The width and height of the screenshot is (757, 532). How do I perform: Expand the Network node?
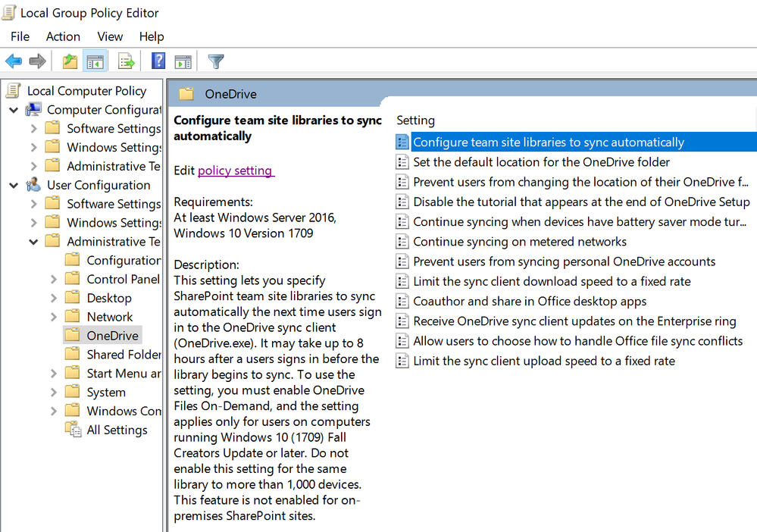[x=54, y=317]
